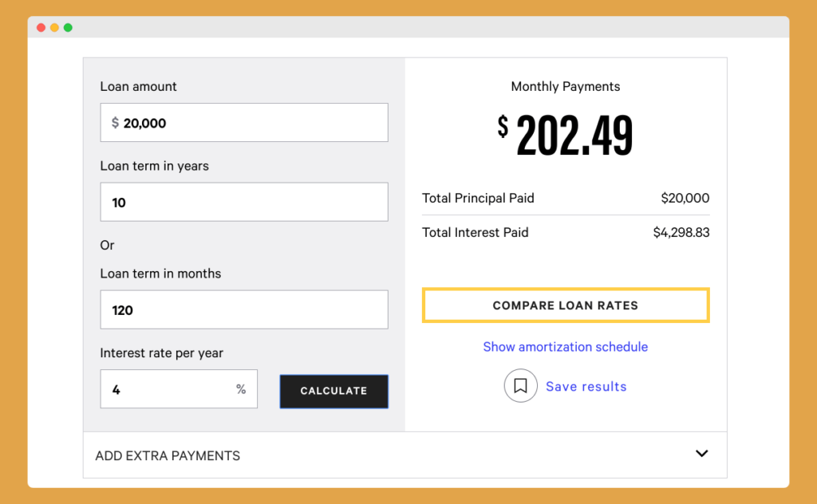
Task: Click the yellow minimize window dot
Action: [x=55, y=28]
